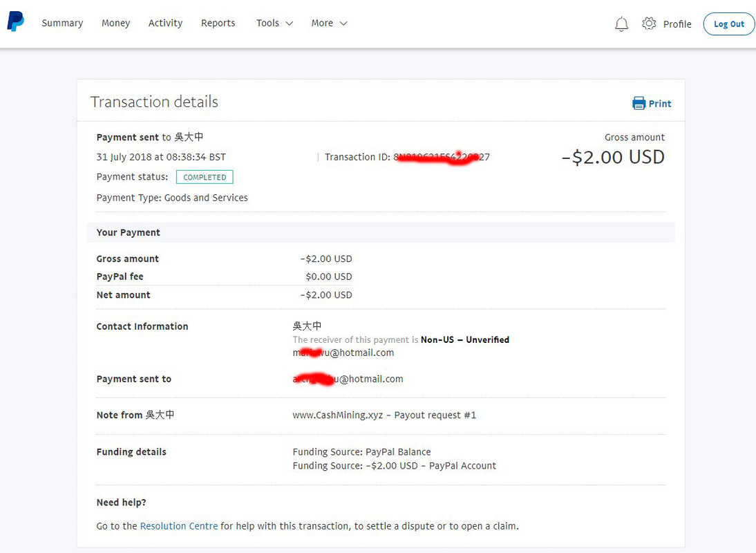The width and height of the screenshot is (756, 553).
Task: Click the Contact Information email address
Action: [x=343, y=353]
